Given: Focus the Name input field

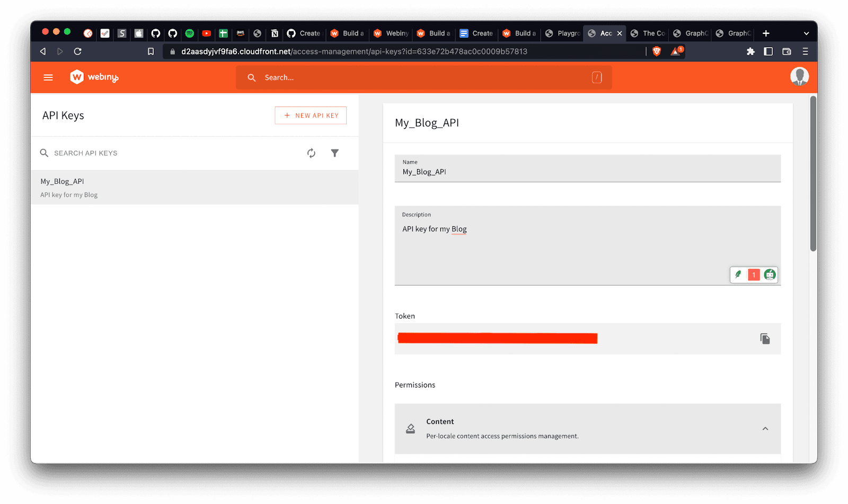Looking at the screenshot, I should coord(587,172).
